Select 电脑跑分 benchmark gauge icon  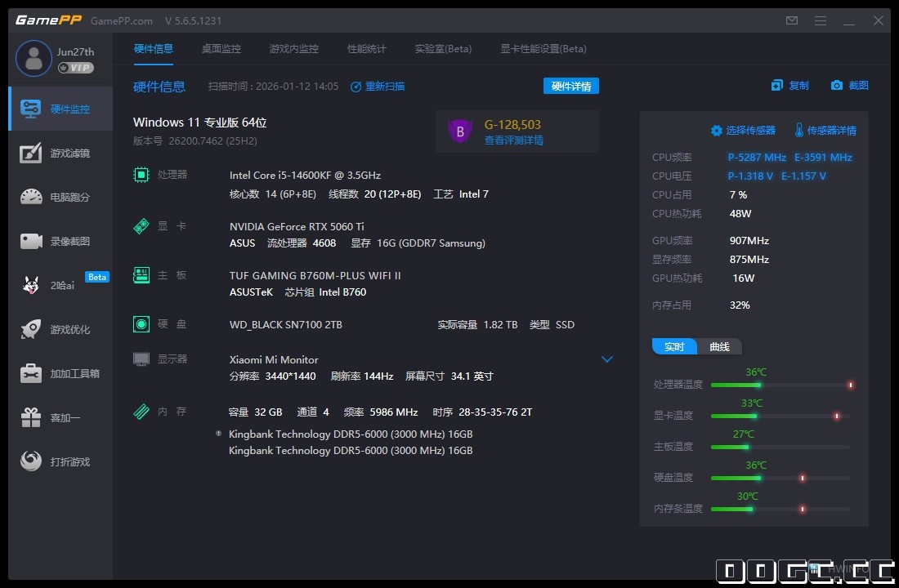(31, 197)
